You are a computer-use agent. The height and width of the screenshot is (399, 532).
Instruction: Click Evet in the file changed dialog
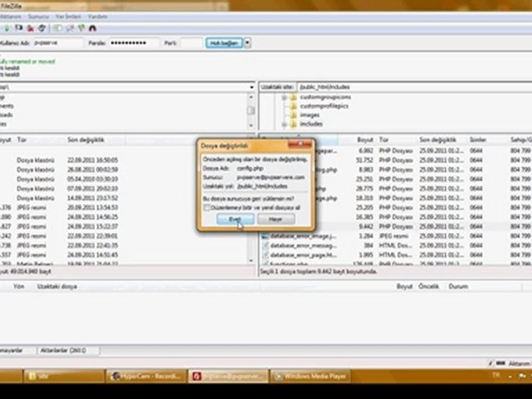pyautogui.click(x=235, y=219)
